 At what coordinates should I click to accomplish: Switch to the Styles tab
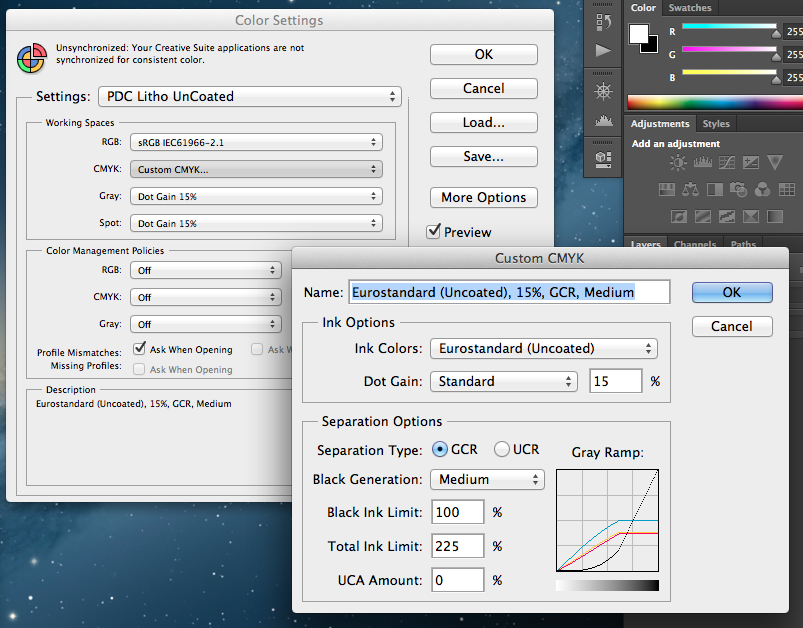(x=716, y=124)
